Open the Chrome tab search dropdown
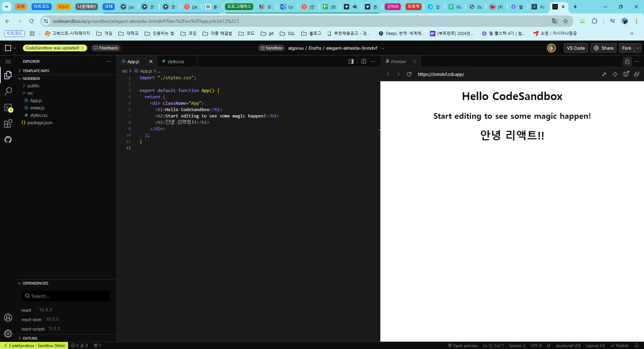 coord(6,7)
